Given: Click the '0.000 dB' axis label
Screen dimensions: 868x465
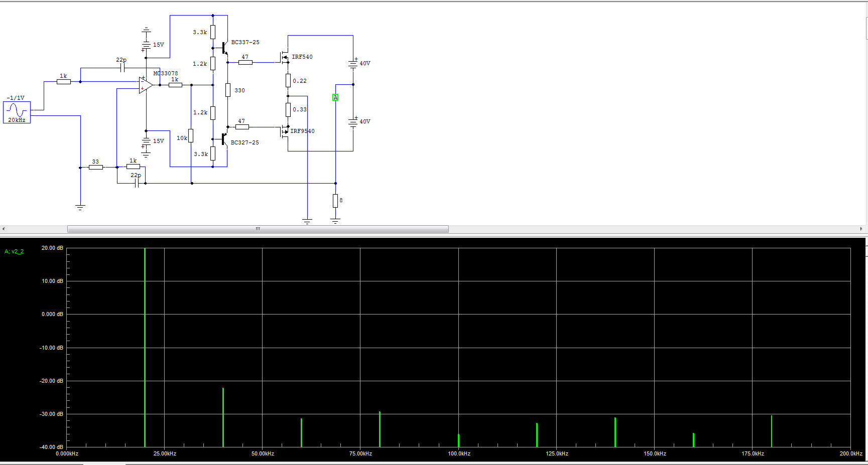Looking at the screenshot, I should click(52, 314).
